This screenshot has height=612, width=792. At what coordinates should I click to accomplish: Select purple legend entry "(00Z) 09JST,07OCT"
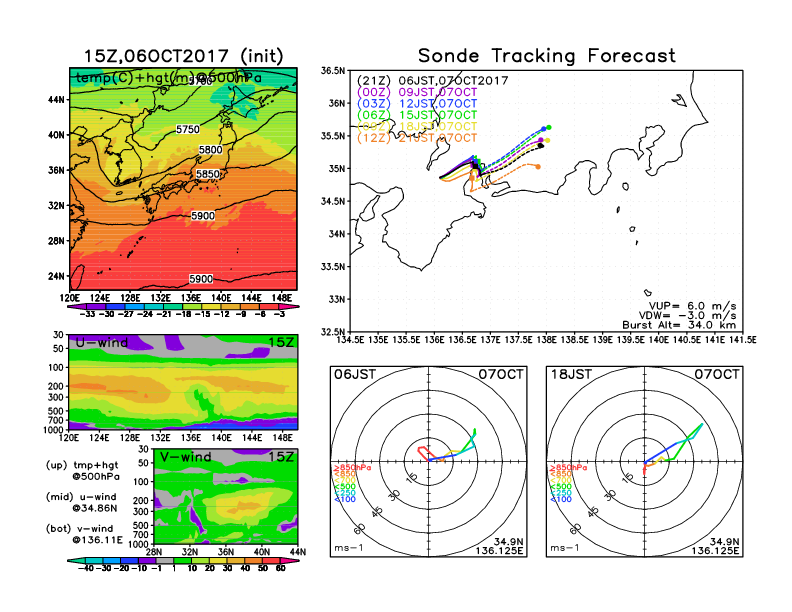click(417, 92)
